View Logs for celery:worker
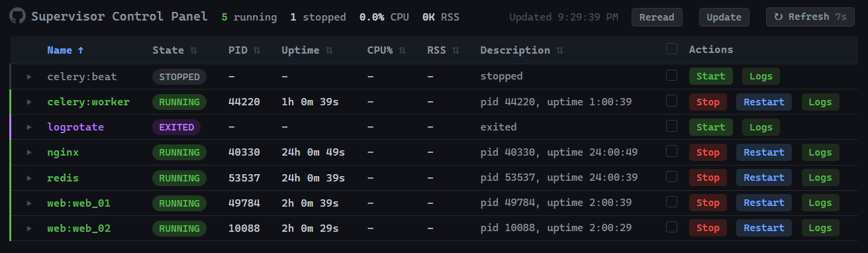This screenshot has height=253, width=868. point(820,102)
